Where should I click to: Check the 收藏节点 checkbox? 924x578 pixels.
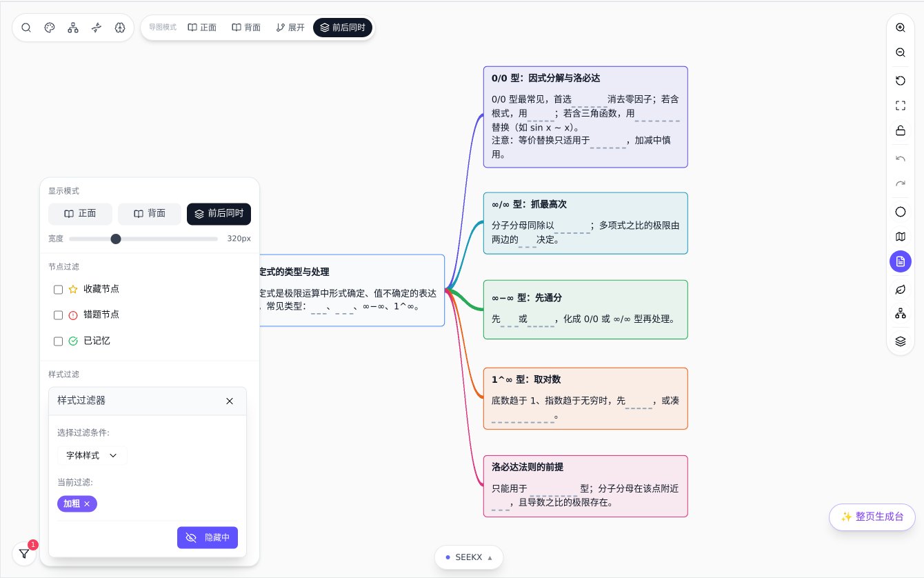59,290
